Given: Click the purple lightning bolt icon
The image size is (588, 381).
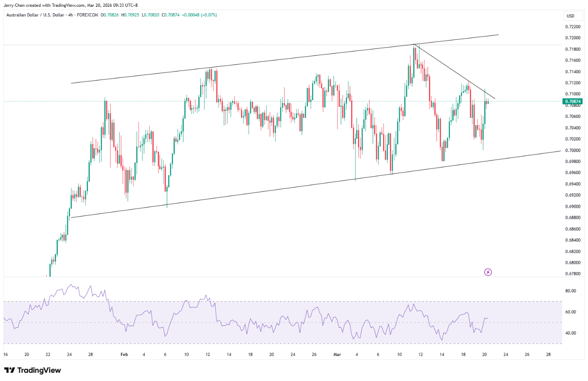Looking at the screenshot, I should (488, 272).
